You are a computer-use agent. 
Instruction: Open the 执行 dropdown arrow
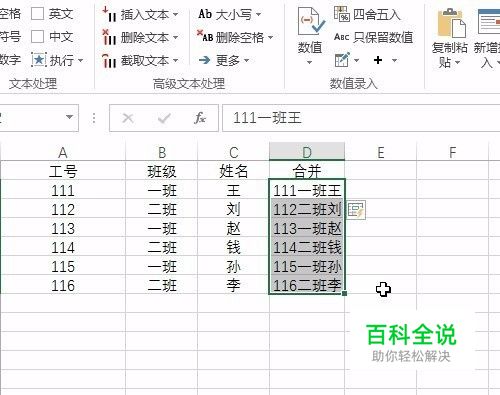click(80, 61)
